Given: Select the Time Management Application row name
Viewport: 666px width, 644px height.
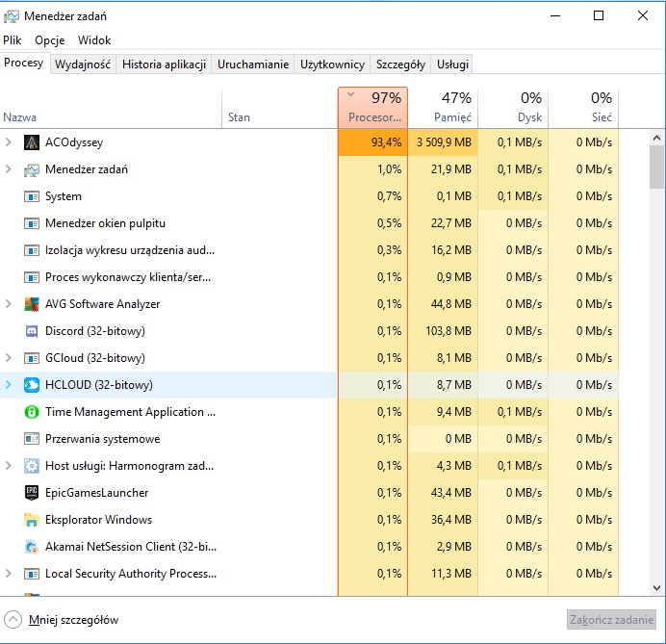Looking at the screenshot, I should tap(130, 412).
